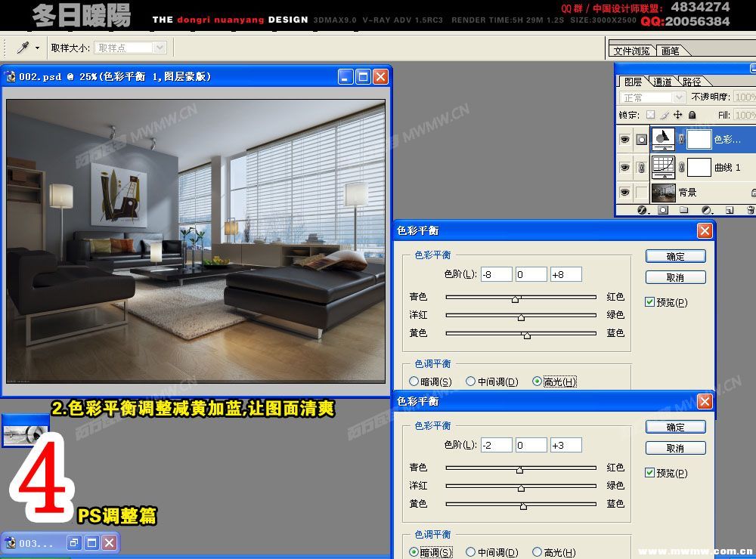This screenshot has height=559, width=756.
Task: Click the 不透明度 opacity field
Action: click(744, 97)
